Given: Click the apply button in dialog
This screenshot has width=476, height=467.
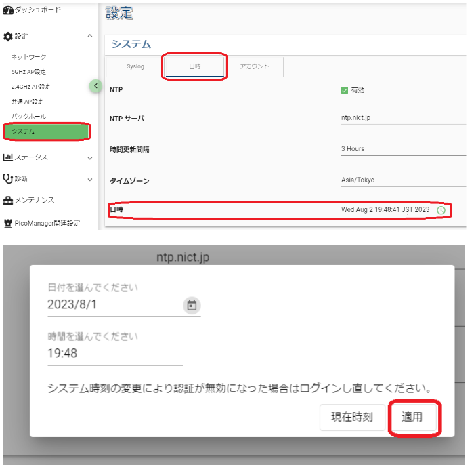Looking at the screenshot, I should (412, 417).
